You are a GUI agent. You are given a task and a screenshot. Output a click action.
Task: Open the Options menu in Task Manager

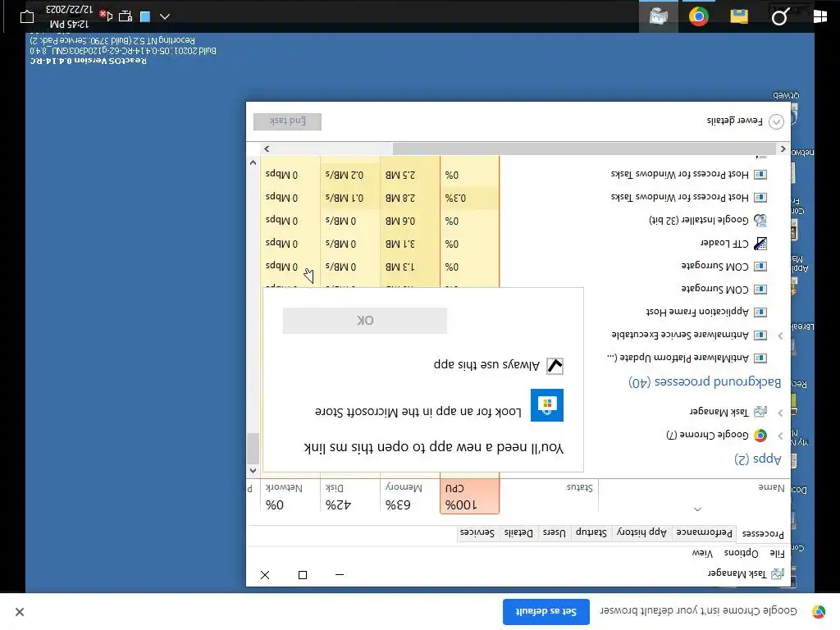742,553
